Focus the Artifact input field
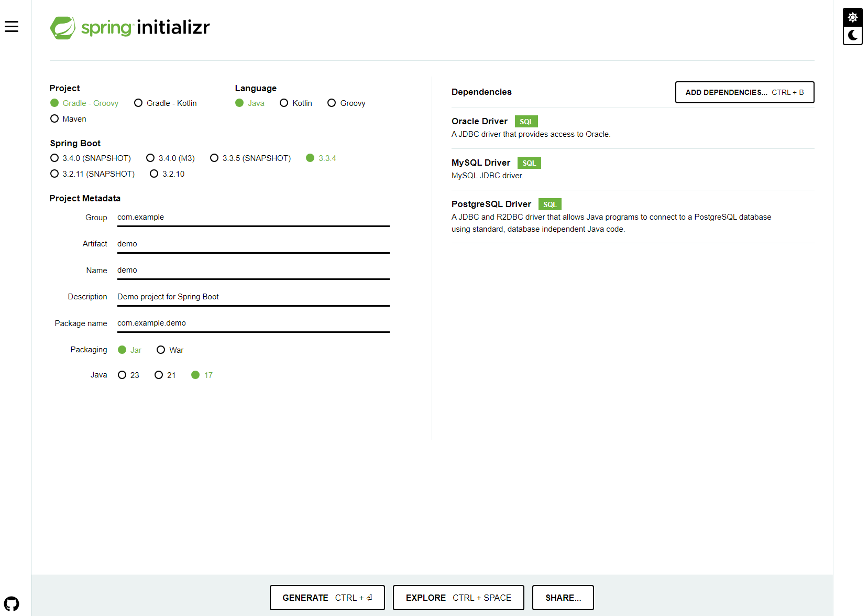 click(x=254, y=244)
